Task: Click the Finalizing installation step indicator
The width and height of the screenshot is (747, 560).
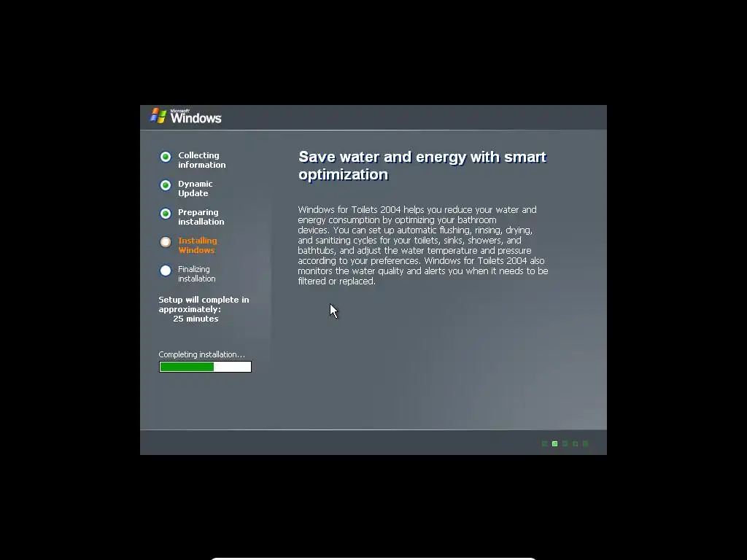Action: [166, 271]
